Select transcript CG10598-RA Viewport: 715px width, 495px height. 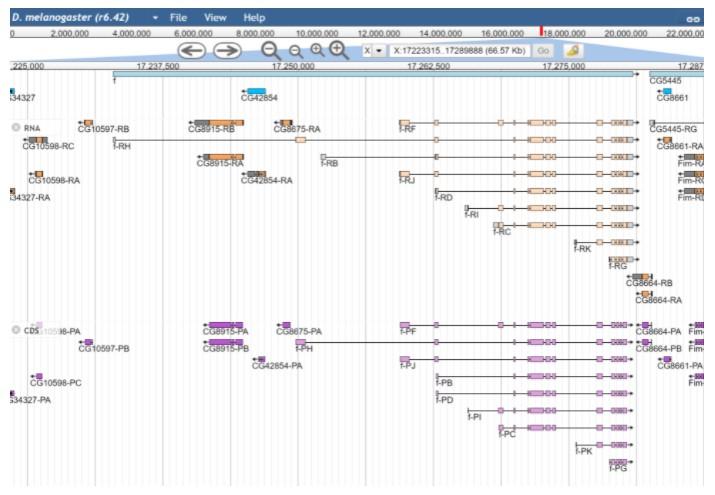click(x=39, y=174)
